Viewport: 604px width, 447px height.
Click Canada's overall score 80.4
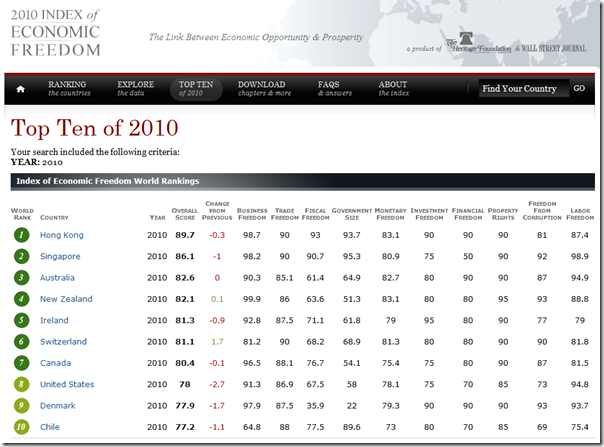[x=185, y=363]
